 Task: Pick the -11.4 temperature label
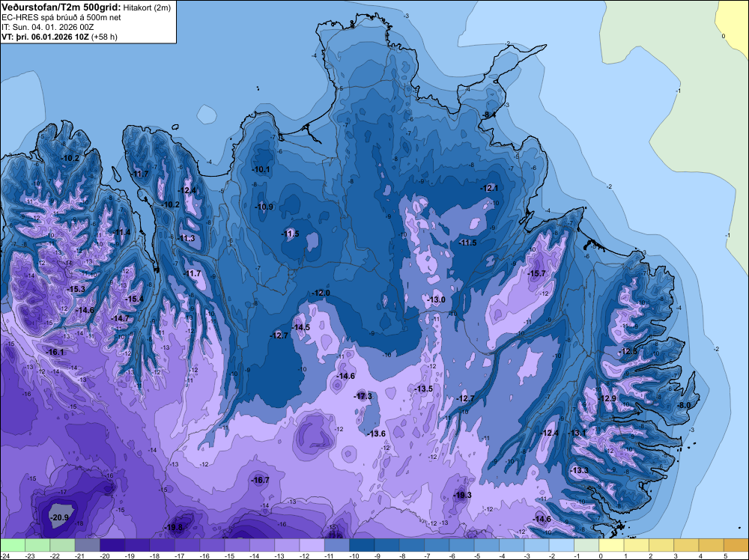click(x=122, y=233)
